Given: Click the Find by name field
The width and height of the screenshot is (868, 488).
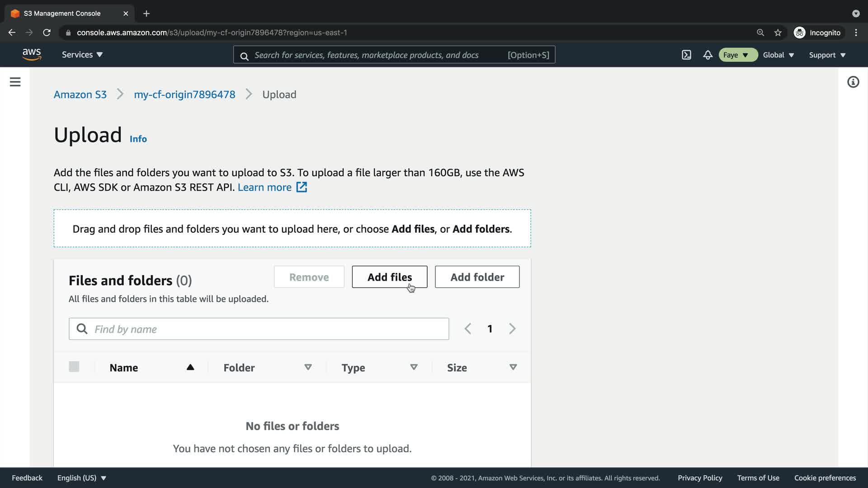Looking at the screenshot, I should 267,329.
